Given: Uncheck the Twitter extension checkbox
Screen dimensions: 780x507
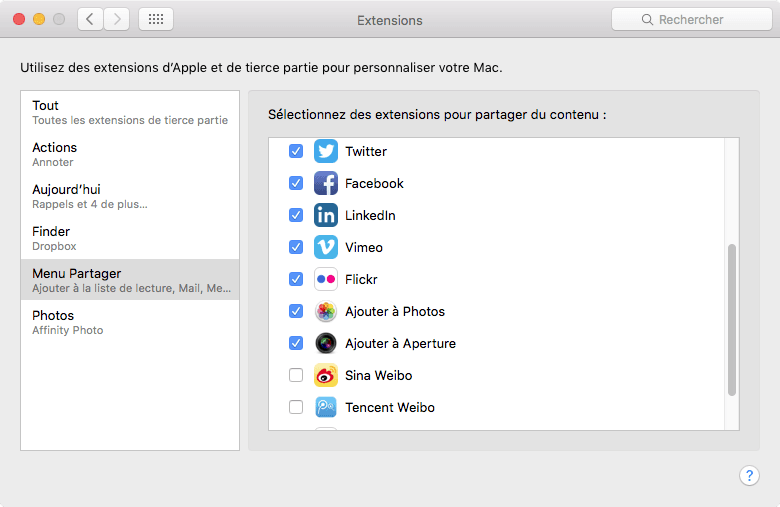Looking at the screenshot, I should [x=296, y=151].
